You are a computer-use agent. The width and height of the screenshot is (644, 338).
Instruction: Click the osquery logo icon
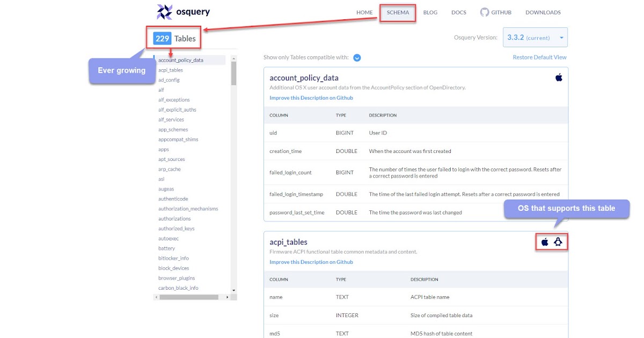point(164,12)
